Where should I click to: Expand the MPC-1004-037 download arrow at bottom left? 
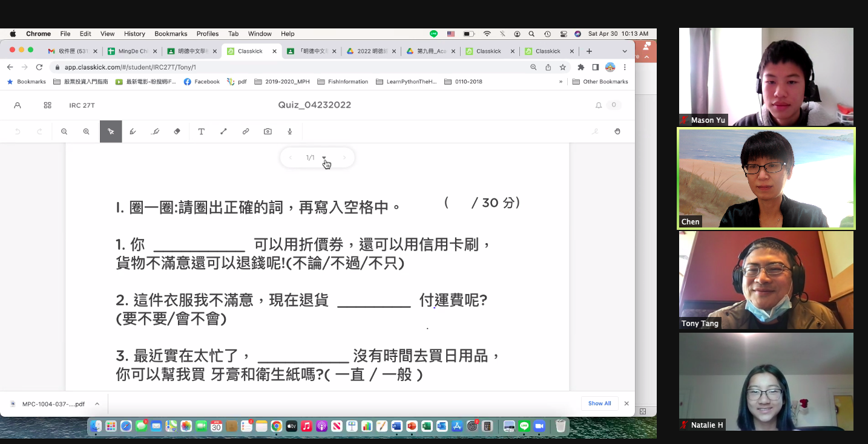97,403
